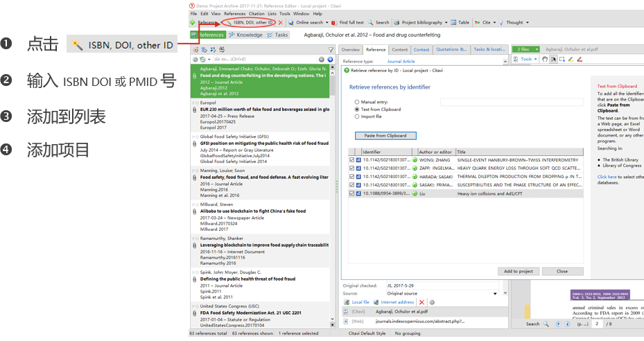Click the Go to... search box
The width and height of the screenshot is (644, 341).
pos(265,59)
